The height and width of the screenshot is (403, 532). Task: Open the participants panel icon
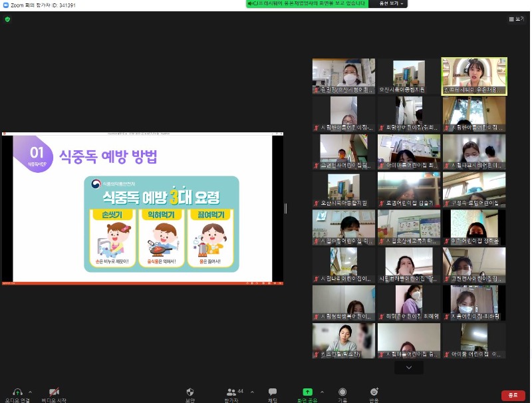pyautogui.click(x=231, y=392)
